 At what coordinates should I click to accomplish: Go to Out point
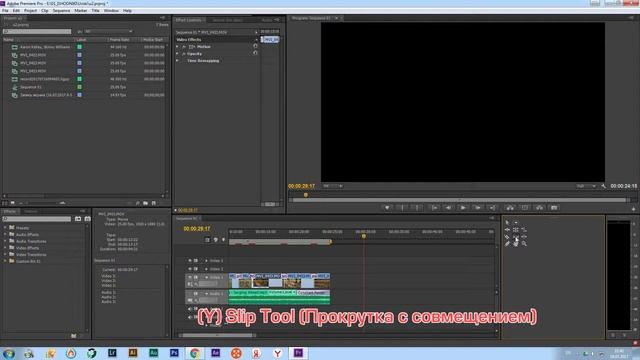[x=493, y=208]
